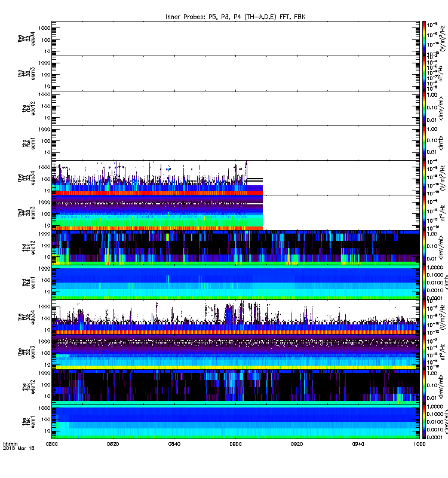Click the the fbk scm1 axis label
This screenshot has height=478, width=448.
[29, 422]
